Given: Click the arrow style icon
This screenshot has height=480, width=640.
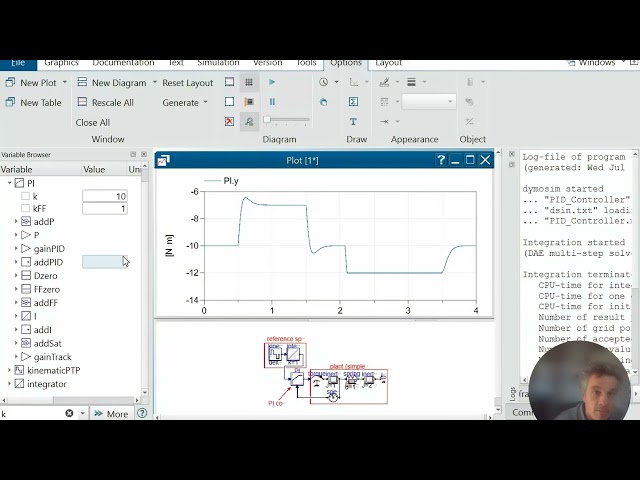Looking at the screenshot, I should coord(384,121).
